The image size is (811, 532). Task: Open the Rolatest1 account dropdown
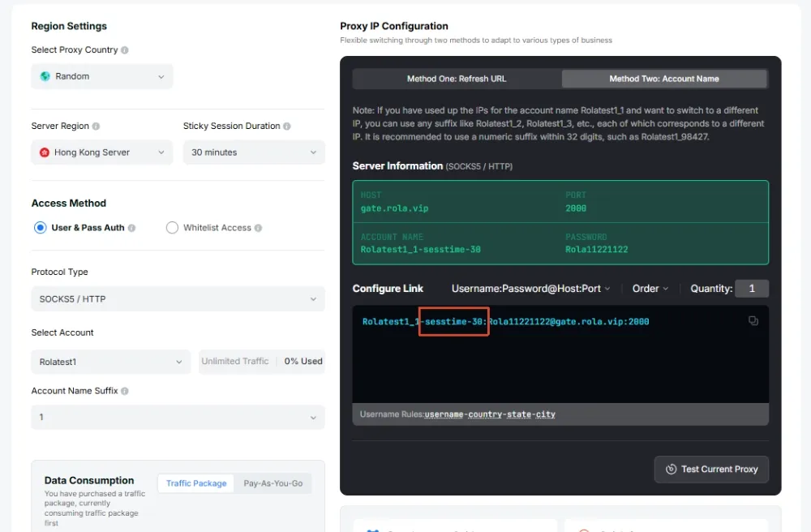110,362
